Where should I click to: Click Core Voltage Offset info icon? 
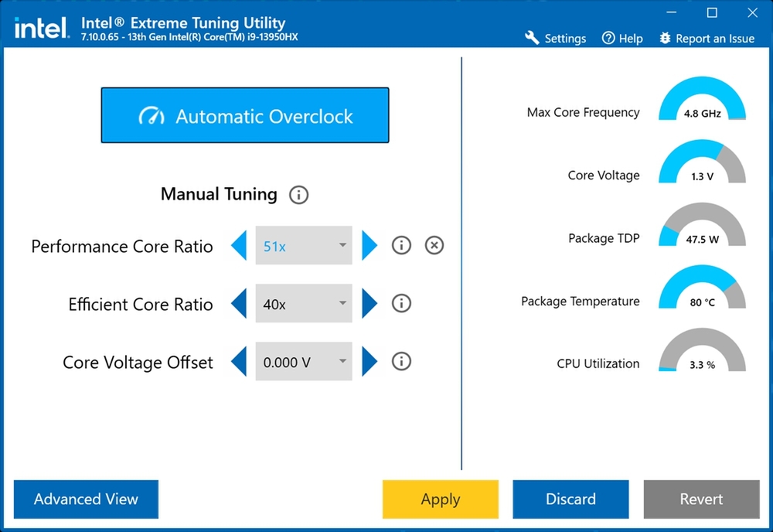401,361
